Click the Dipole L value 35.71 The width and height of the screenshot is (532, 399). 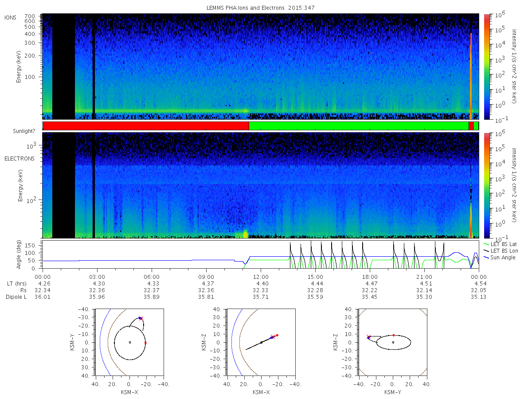point(261,297)
